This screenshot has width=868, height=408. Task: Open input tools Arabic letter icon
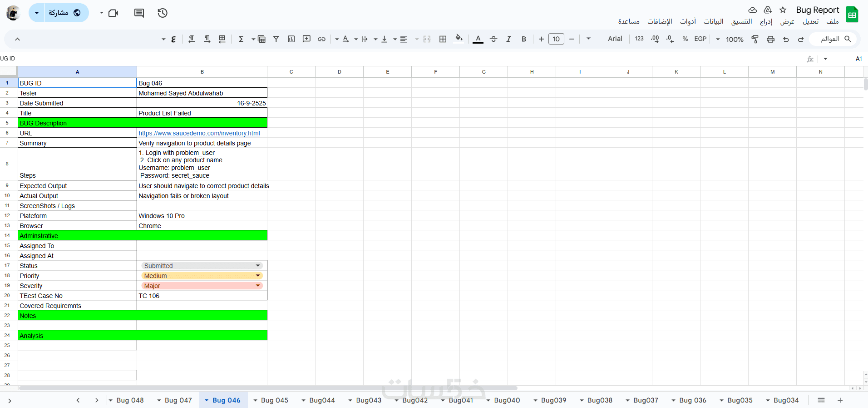[173, 40]
